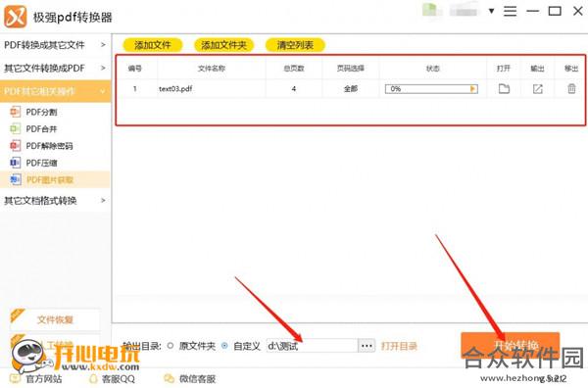Select the 自定义 radio button
Screen dimensions: 588x388
pos(224,346)
